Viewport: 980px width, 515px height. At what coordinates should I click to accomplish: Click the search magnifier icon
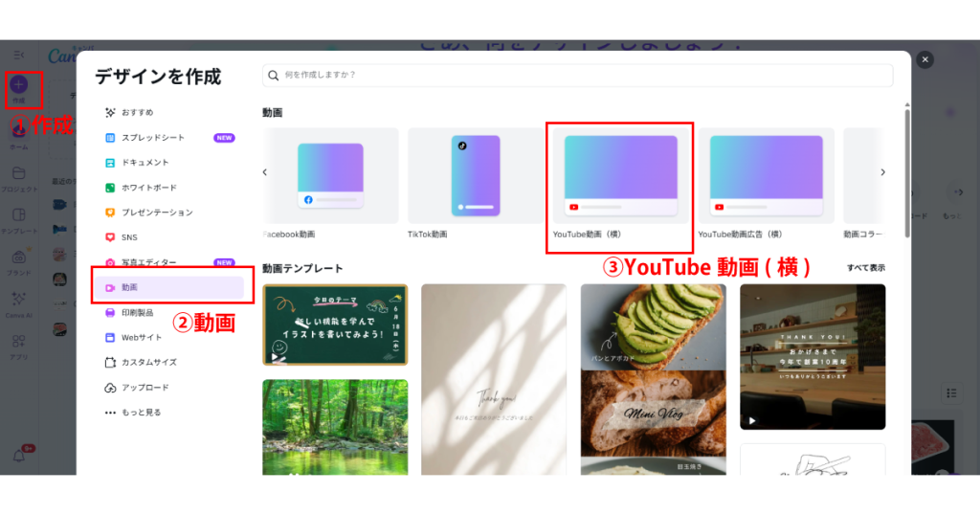click(273, 75)
